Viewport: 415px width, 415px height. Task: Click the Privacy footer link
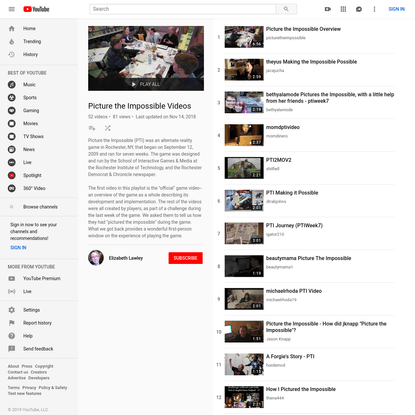[x=29, y=388]
